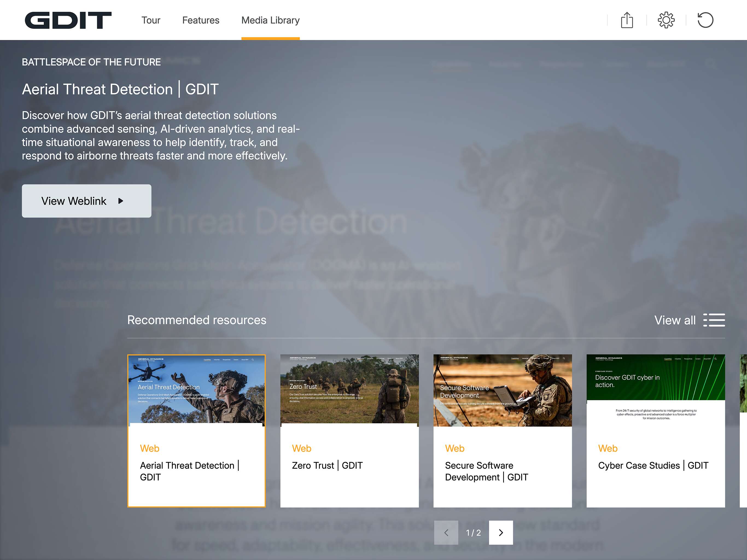This screenshot has width=747, height=560.
Task: Click the View all link
Action: click(675, 320)
